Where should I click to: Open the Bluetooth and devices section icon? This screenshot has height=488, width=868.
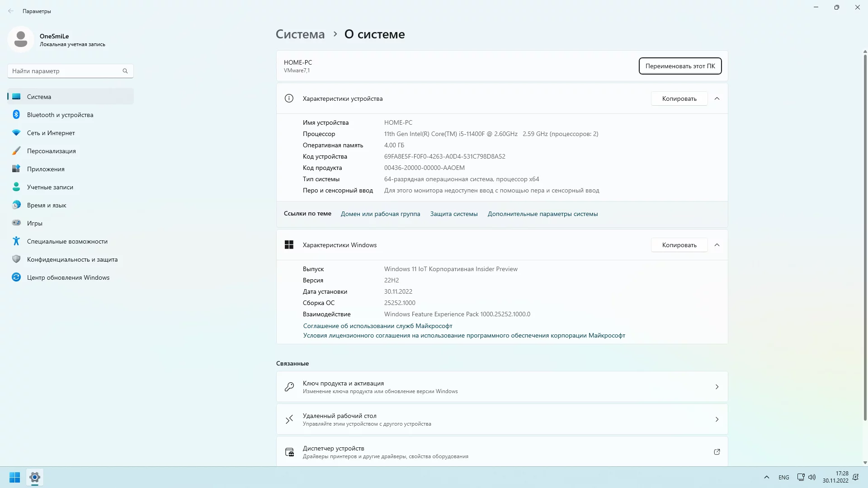click(x=16, y=115)
